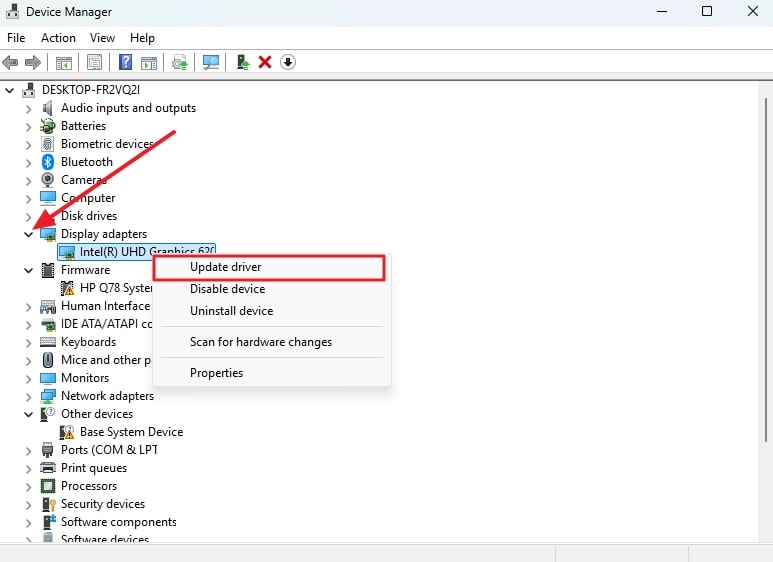The height and width of the screenshot is (562, 773).
Task: Open the File menu
Action: pyautogui.click(x=16, y=38)
